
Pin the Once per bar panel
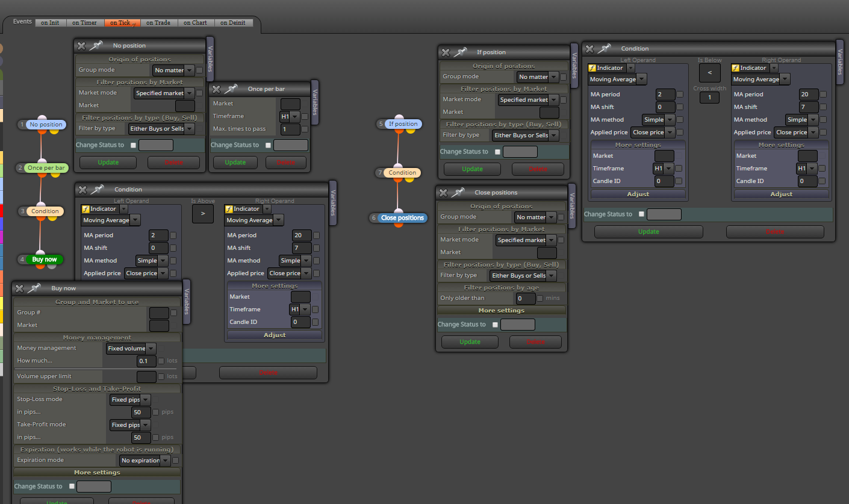click(232, 89)
